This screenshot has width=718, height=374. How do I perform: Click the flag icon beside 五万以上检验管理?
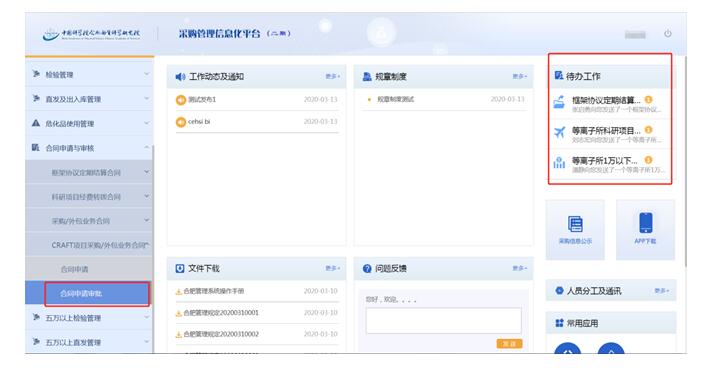[36, 317]
